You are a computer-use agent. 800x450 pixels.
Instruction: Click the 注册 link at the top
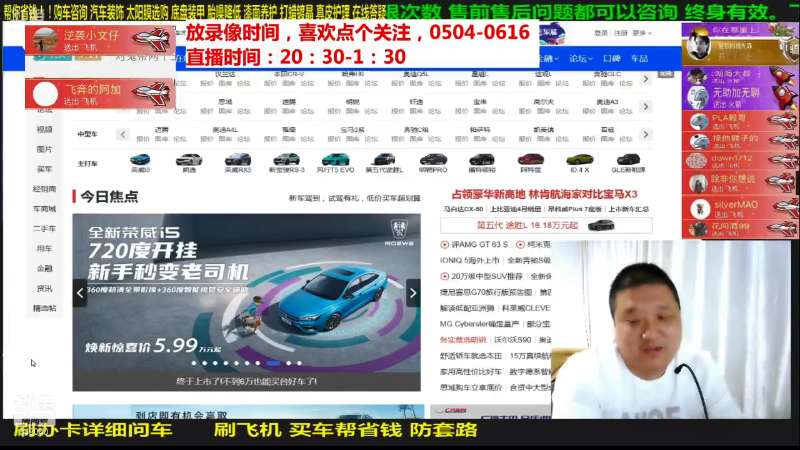coord(620,33)
